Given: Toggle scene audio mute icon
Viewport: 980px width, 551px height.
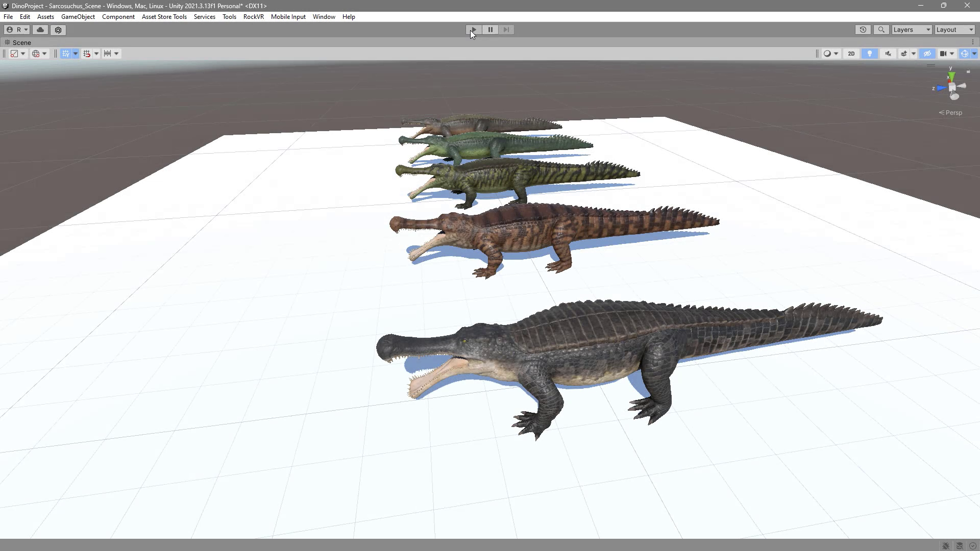Looking at the screenshot, I should coord(888,54).
